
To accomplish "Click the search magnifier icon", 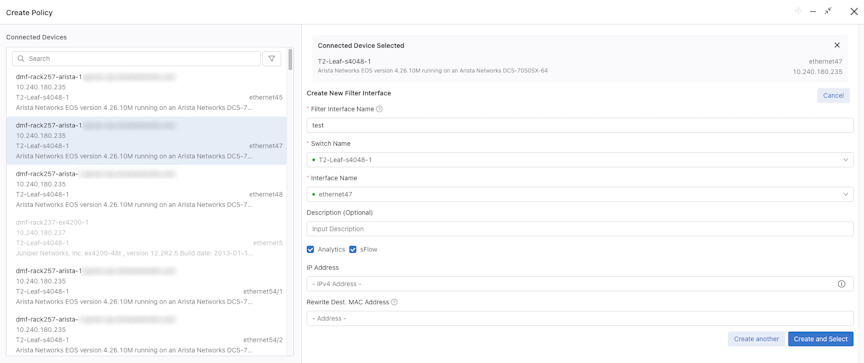I will click(20, 58).
